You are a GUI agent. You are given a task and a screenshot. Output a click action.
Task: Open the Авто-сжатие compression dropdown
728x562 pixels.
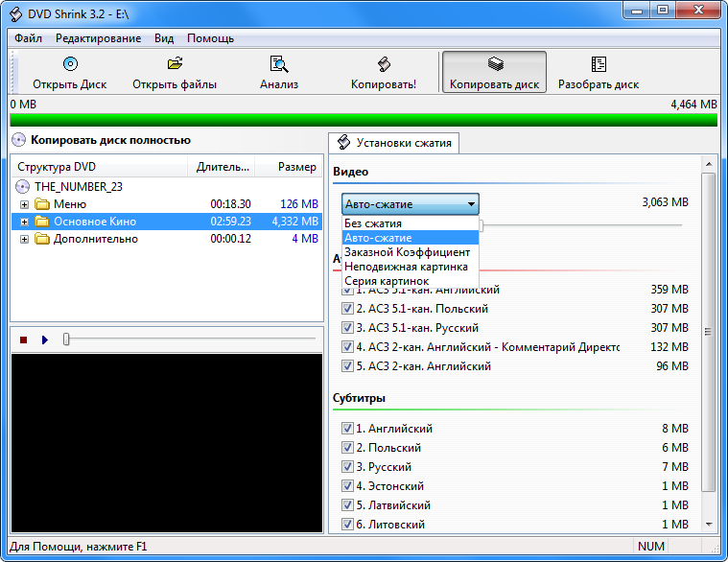pyautogui.click(x=411, y=204)
